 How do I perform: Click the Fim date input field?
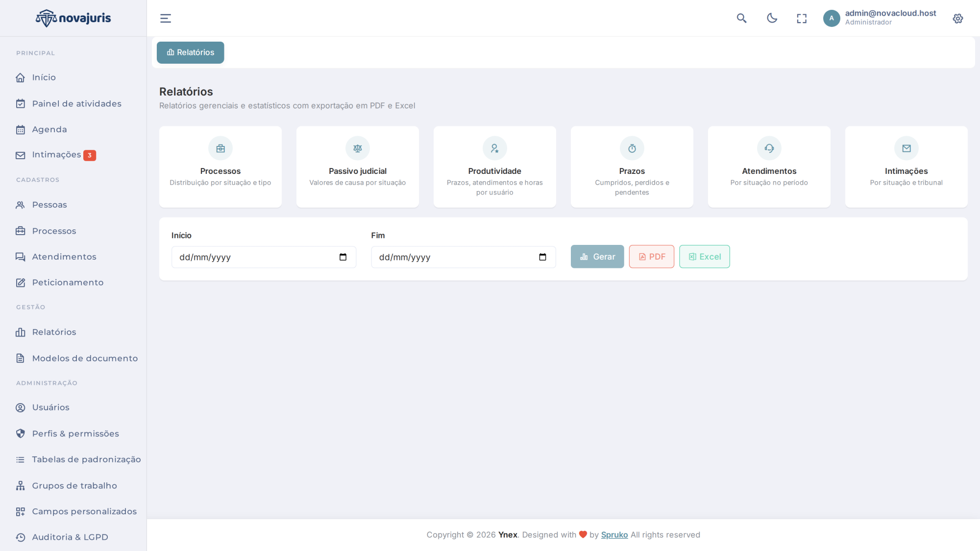[464, 257]
